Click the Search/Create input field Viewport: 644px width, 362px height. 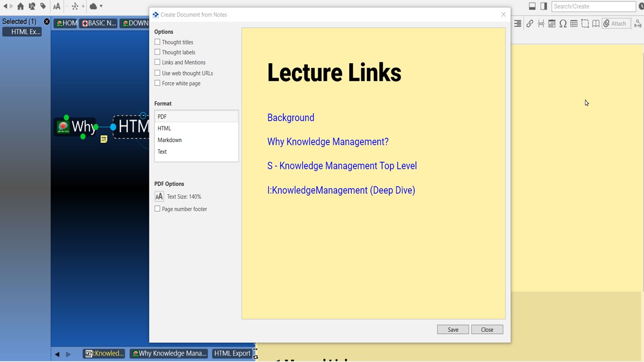(x=594, y=7)
